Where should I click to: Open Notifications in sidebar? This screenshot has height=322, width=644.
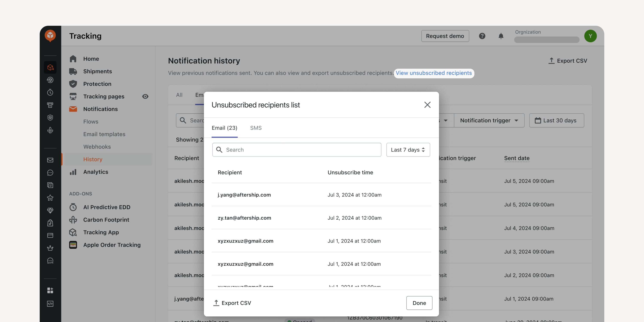click(x=100, y=109)
